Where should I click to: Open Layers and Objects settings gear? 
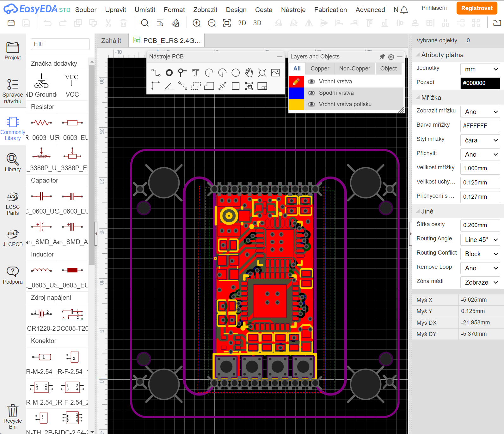pos(391,57)
